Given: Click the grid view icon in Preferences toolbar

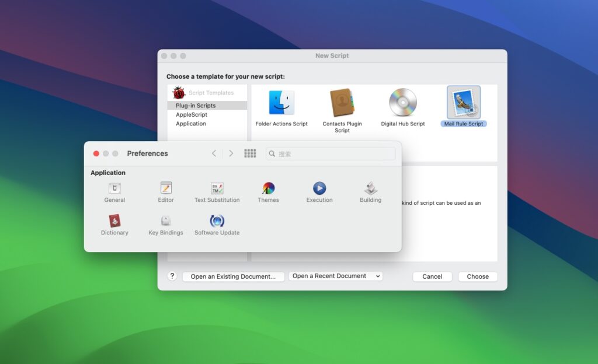Looking at the screenshot, I should tap(250, 153).
